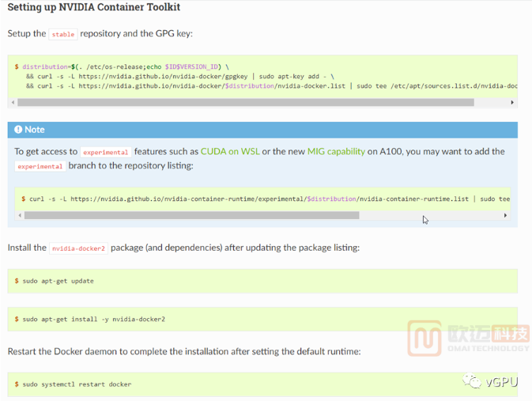Click the first 'experimental' code label in Note
The width and height of the screenshot is (532, 401).
click(105, 152)
